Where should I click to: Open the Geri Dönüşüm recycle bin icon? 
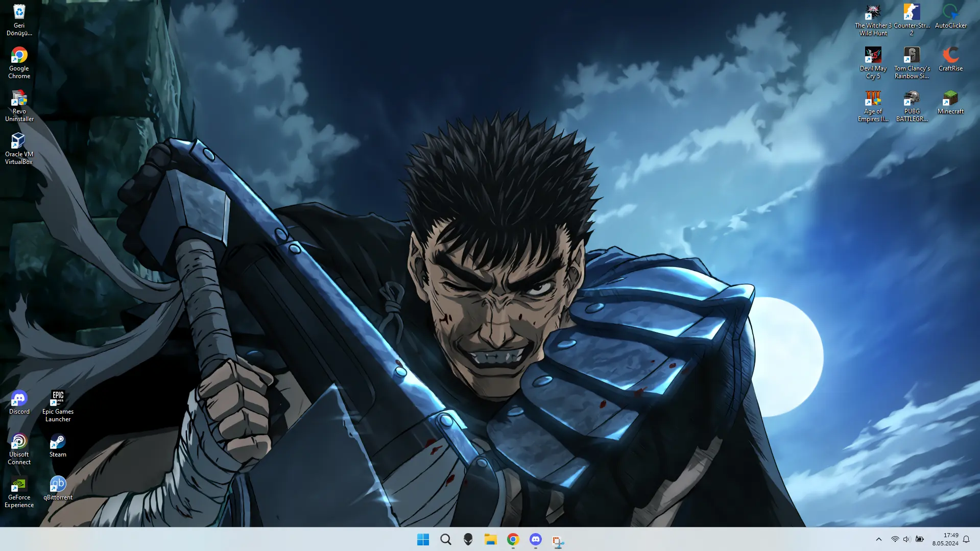click(x=19, y=19)
